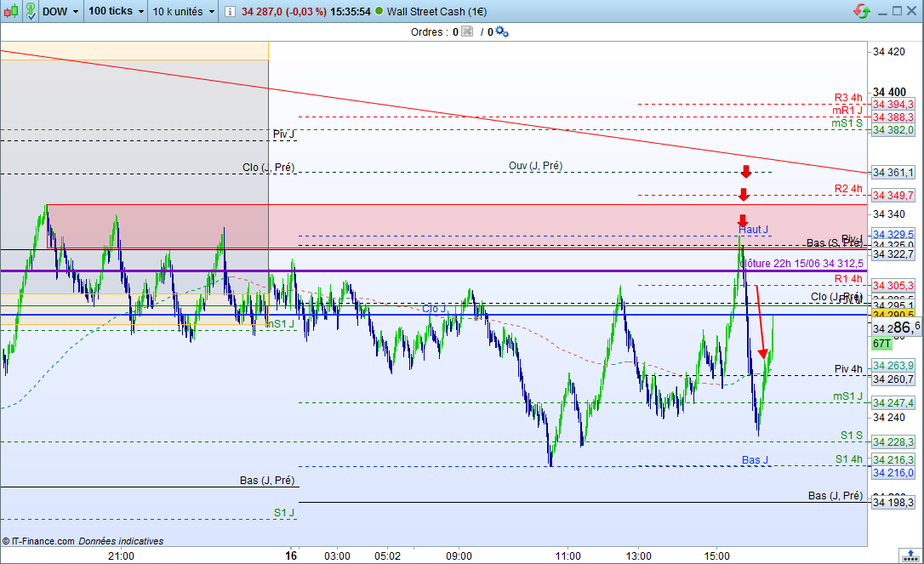924x564 pixels.
Task: Click the blue arrow icon under the price axis
Action: (912, 555)
